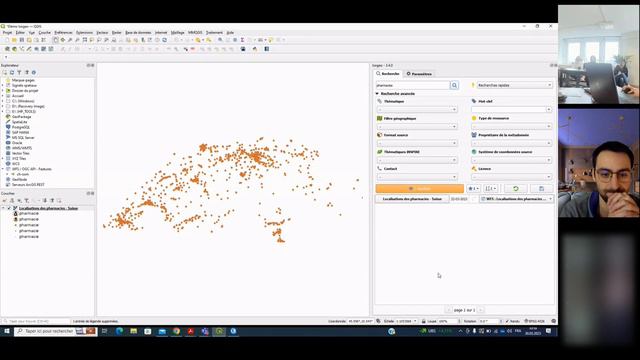The width and height of the screenshot is (640, 360).
Task: Click the magnifier search button in Isogeo
Action: [x=454, y=85]
